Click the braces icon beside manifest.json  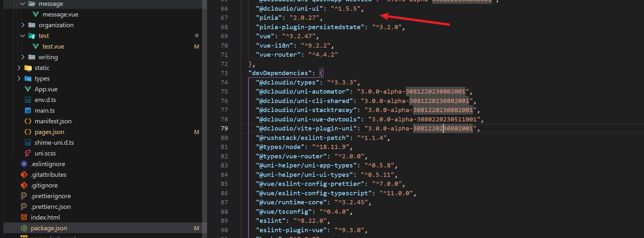28,121
